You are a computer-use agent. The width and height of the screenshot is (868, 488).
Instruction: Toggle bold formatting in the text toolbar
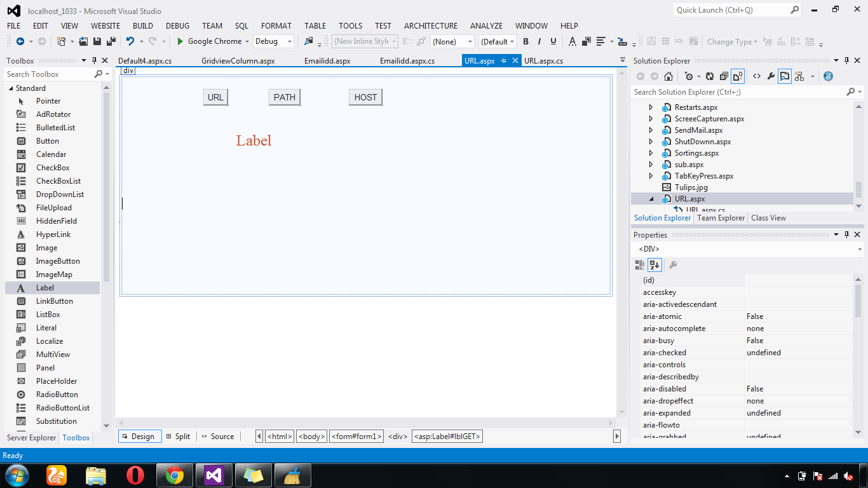pyautogui.click(x=526, y=41)
